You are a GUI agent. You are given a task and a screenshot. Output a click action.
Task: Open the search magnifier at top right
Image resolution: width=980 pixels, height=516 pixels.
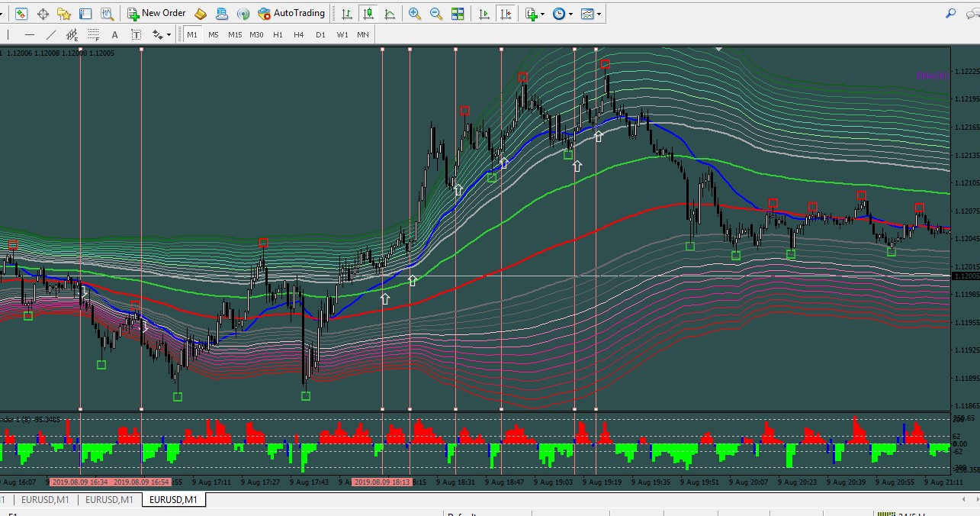click(950, 13)
